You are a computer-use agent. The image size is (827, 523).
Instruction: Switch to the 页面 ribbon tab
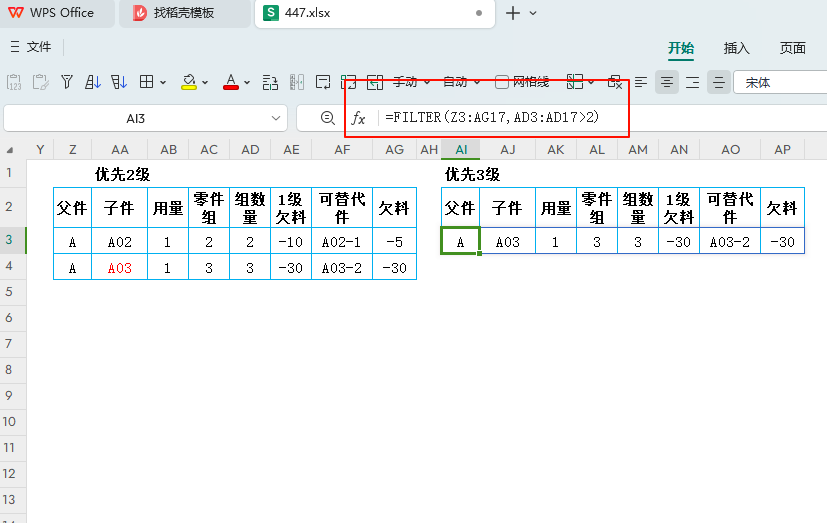coord(793,48)
